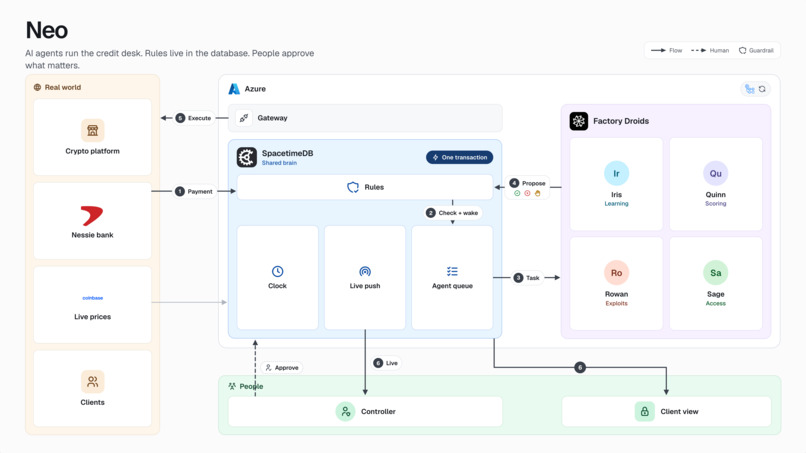Click the 'Scoring' label under Quinn
Image resolution: width=806 pixels, height=453 pixels.
[716, 204]
